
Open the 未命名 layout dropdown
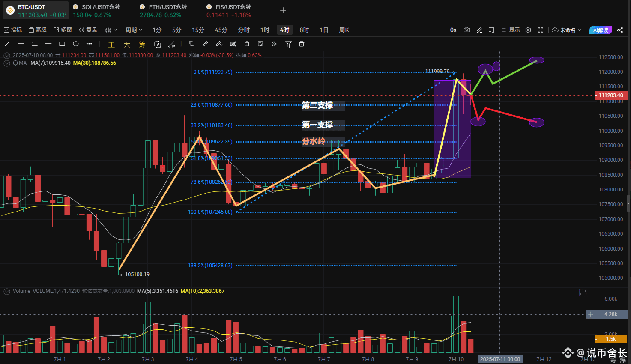click(567, 30)
